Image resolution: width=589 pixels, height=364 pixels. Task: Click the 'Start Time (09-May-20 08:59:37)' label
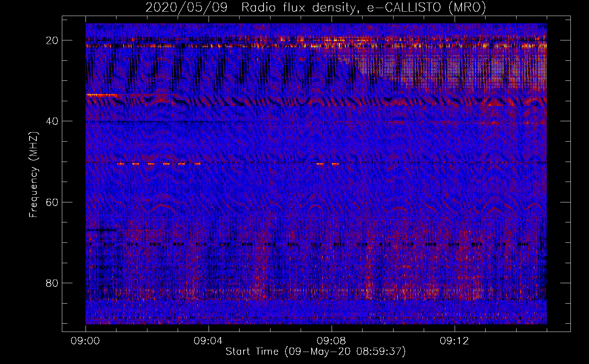[316, 352]
